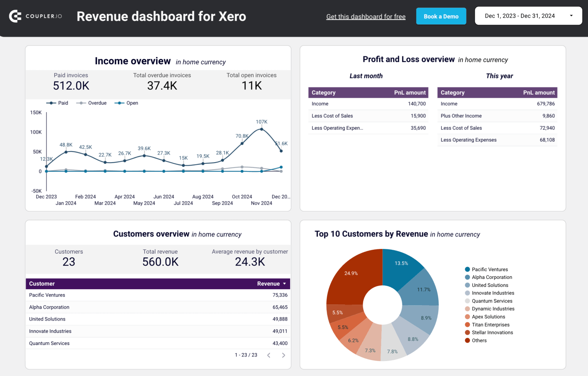Click Book a Demo
The height and width of the screenshot is (376, 588).
(x=441, y=16)
